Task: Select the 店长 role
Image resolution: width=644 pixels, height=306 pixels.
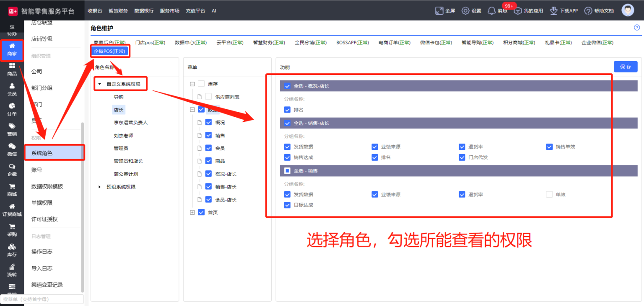Action: [119, 110]
